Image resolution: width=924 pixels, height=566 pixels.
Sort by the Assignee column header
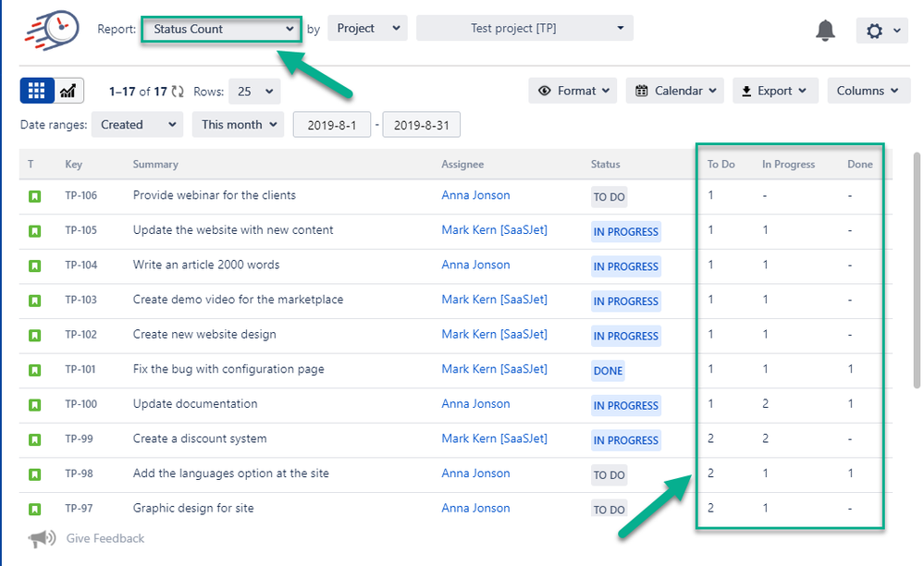tap(462, 165)
